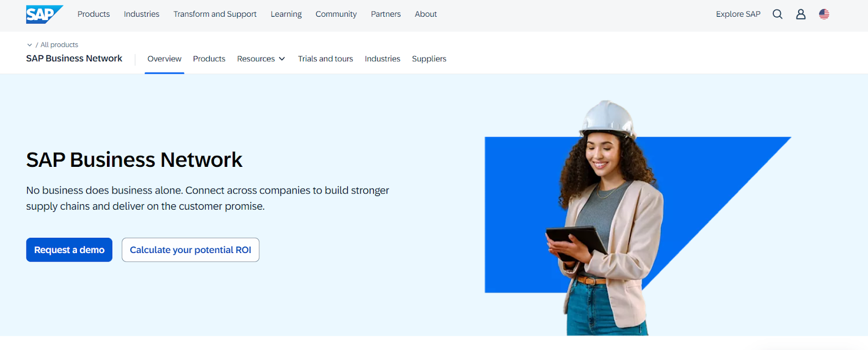Click Calculate your potential ROI button
The image size is (868, 350).
pyautogui.click(x=190, y=250)
